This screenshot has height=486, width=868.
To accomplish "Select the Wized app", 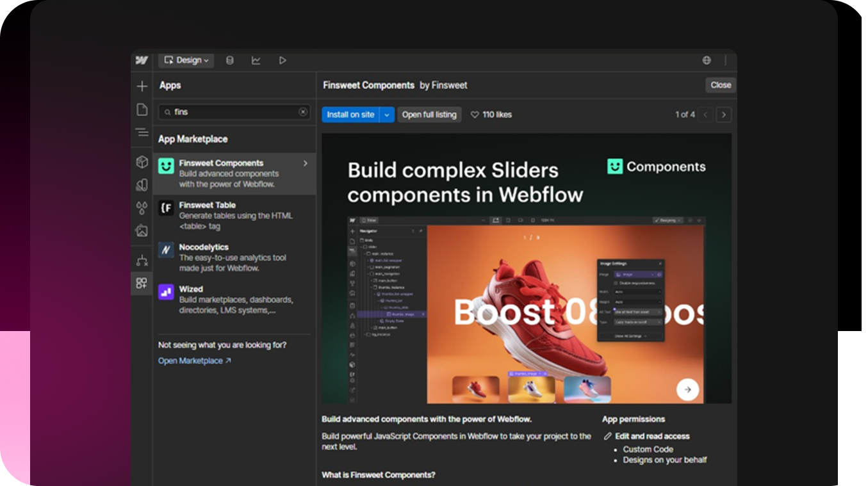I will click(x=234, y=299).
